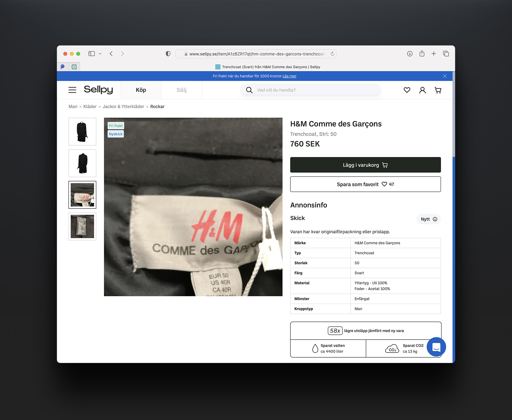Switch to the Köp tab
512x420 pixels.
click(x=141, y=90)
